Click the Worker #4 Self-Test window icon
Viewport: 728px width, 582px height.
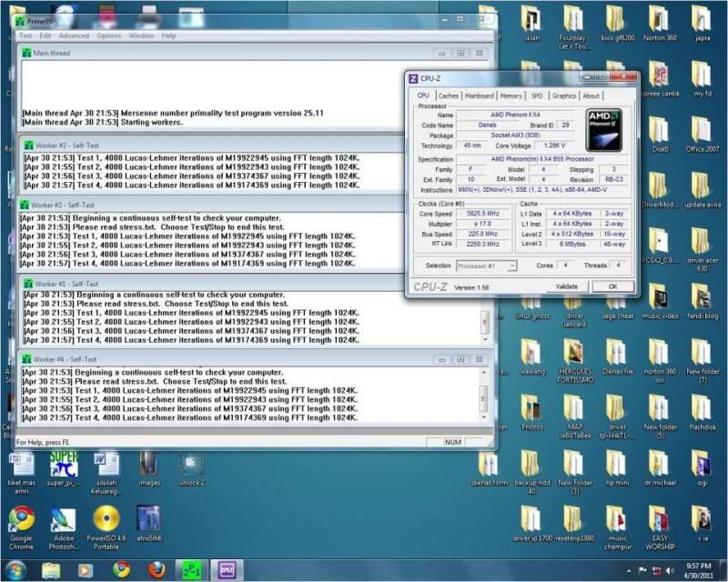coord(26,359)
